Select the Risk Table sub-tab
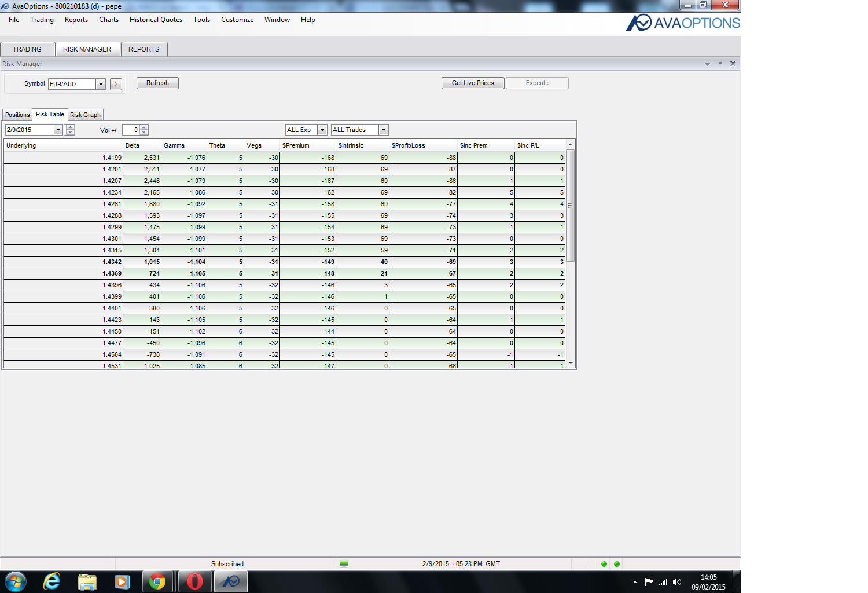 (x=50, y=114)
